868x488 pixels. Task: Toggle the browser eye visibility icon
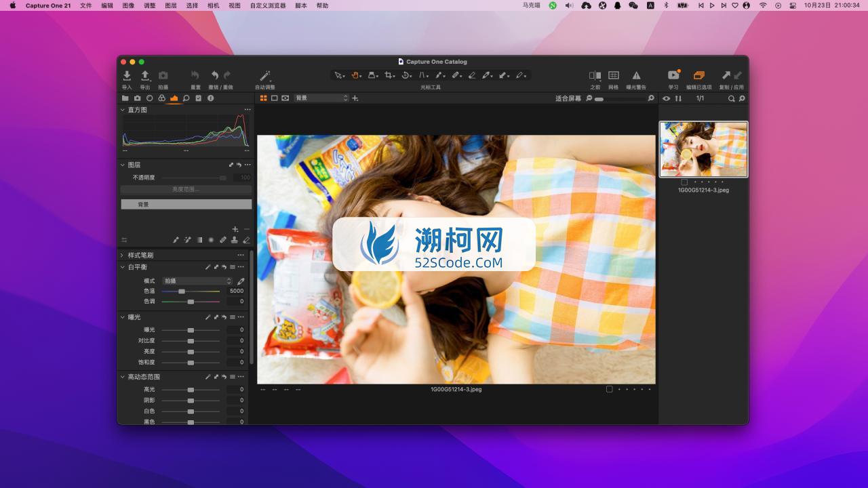666,98
